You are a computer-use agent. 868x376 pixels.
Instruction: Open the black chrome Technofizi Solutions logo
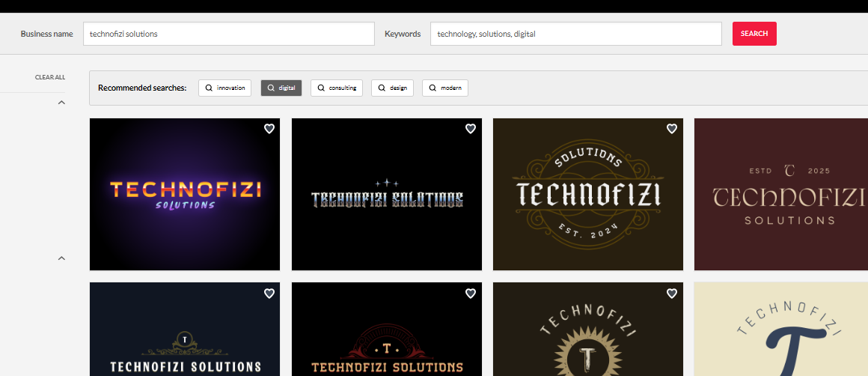tap(387, 195)
